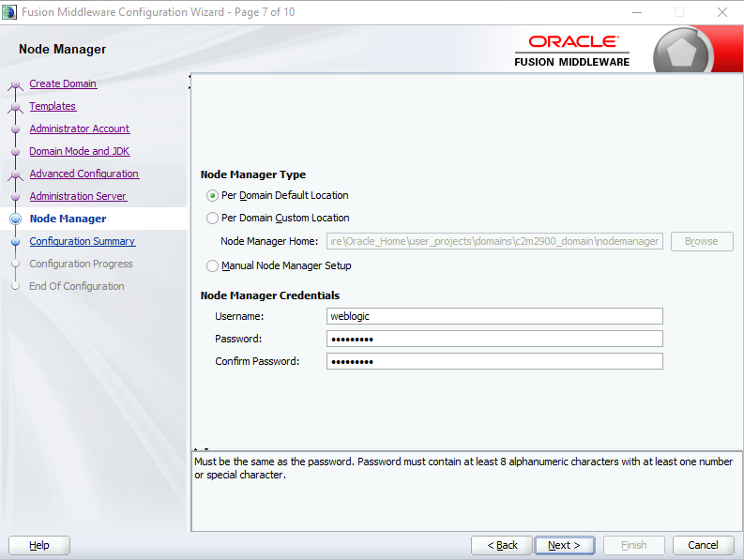744x560 pixels.
Task: Click the Templates step marker icon
Action: (x=15, y=108)
